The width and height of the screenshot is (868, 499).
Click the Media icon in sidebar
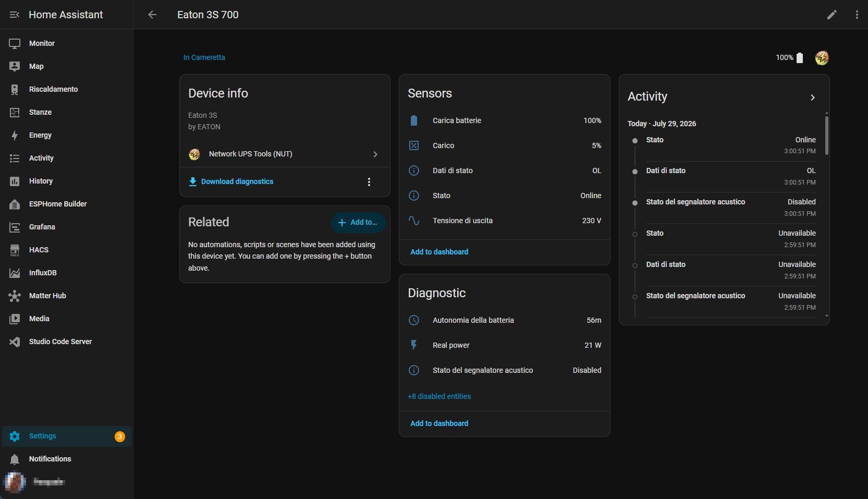[x=15, y=319]
